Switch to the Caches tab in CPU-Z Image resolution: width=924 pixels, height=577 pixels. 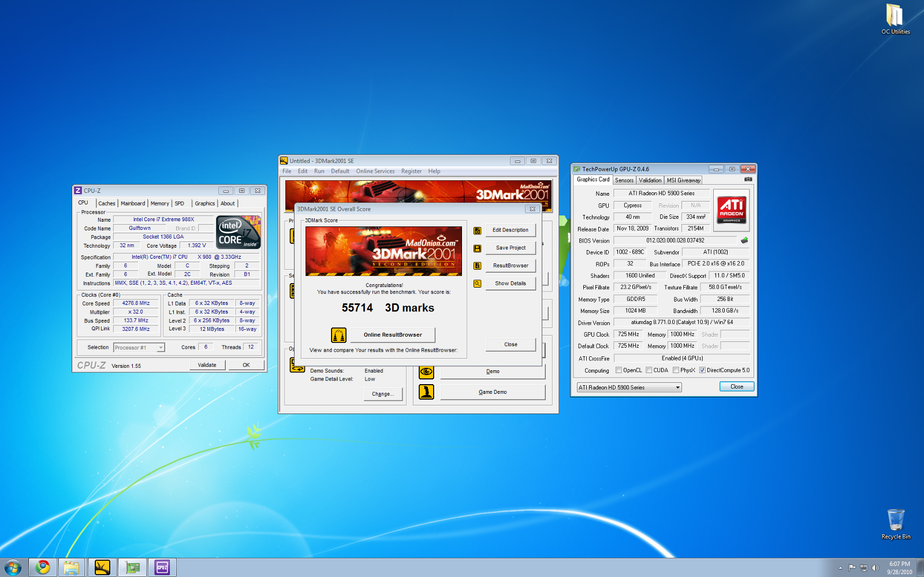[x=107, y=203]
